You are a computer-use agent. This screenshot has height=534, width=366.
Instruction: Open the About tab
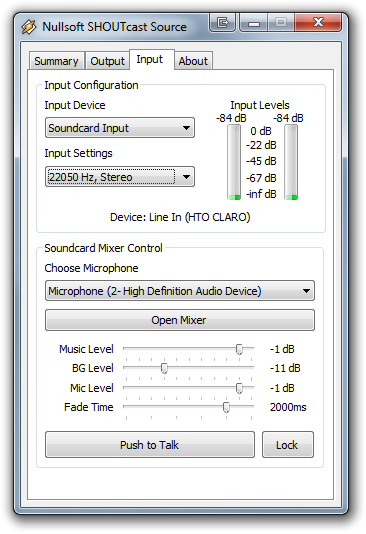(193, 61)
